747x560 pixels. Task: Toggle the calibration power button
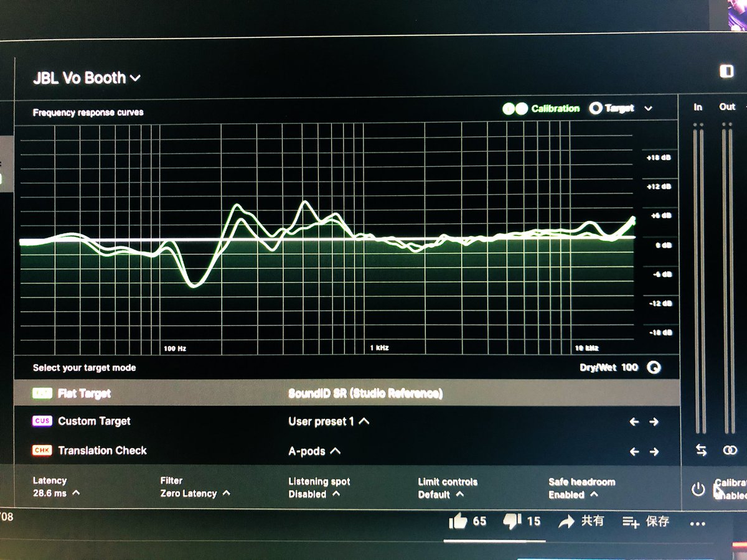click(x=698, y=489)
